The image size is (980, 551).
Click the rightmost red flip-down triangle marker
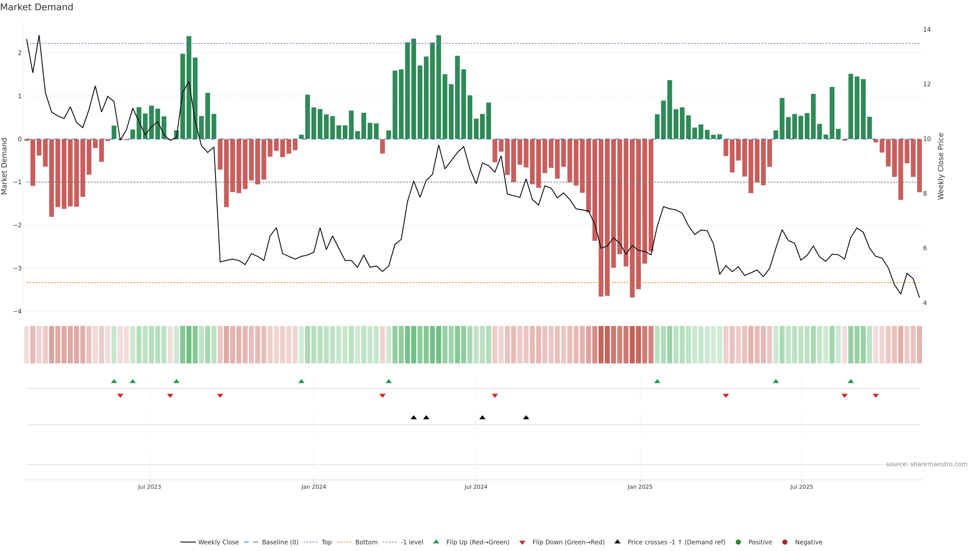(875, 396)
